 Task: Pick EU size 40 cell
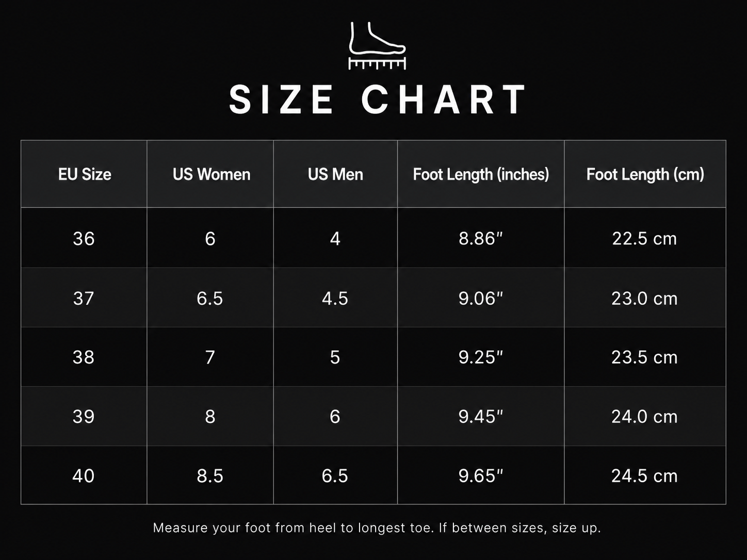pos(84,475)
